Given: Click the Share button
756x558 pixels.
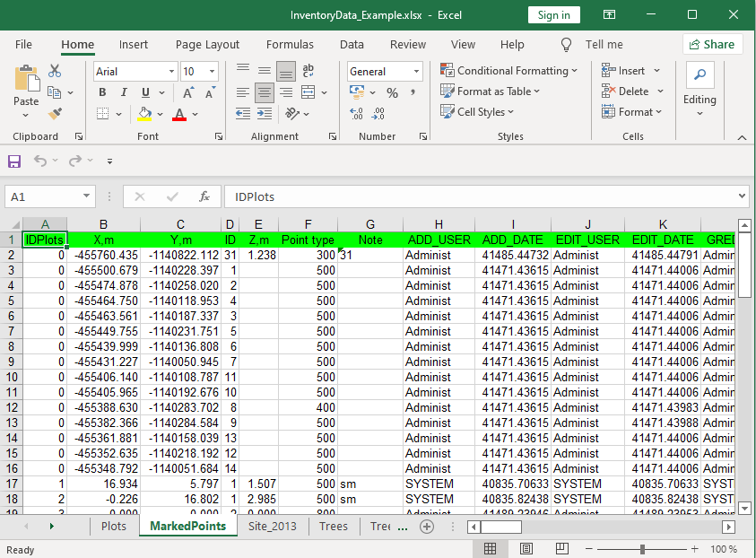Looking at the screenshot, I should click(x=712, y=45).
